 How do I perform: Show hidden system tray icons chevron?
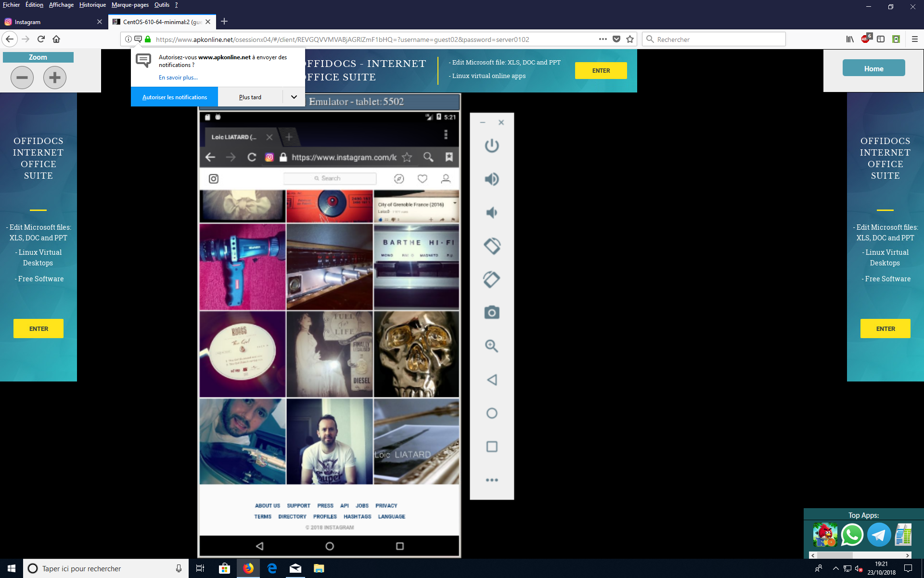pyautogui.click(x=835, y=568)
